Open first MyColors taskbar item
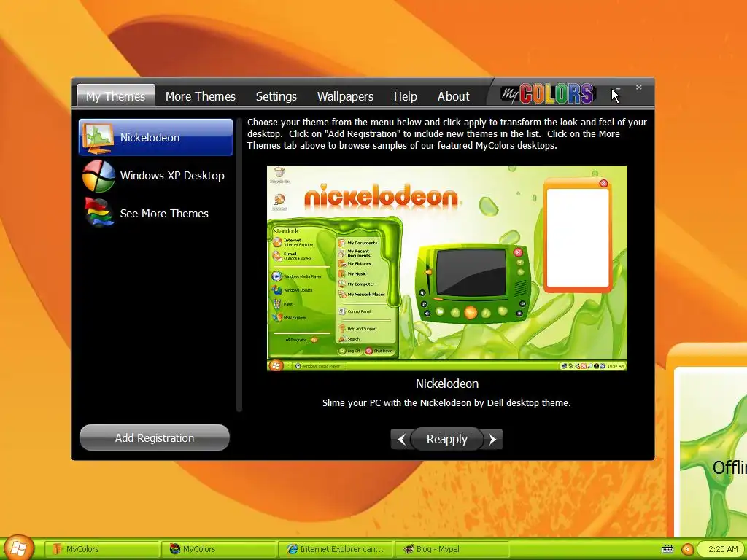 pos(101,549)
